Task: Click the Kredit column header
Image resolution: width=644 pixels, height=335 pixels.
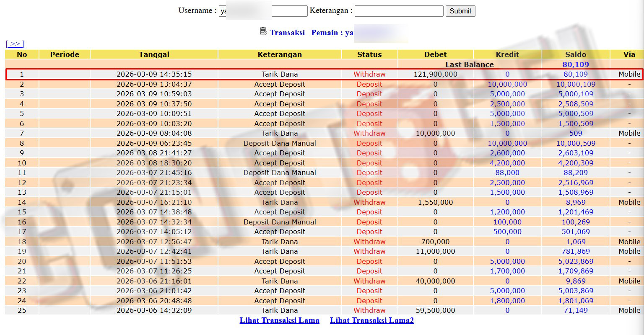Action: coord(507,54)
